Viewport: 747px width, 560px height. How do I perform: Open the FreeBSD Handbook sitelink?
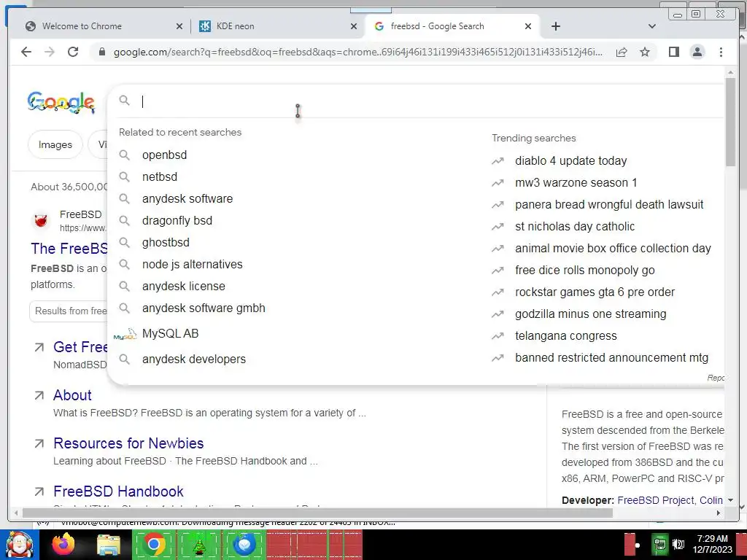[119, 491]
